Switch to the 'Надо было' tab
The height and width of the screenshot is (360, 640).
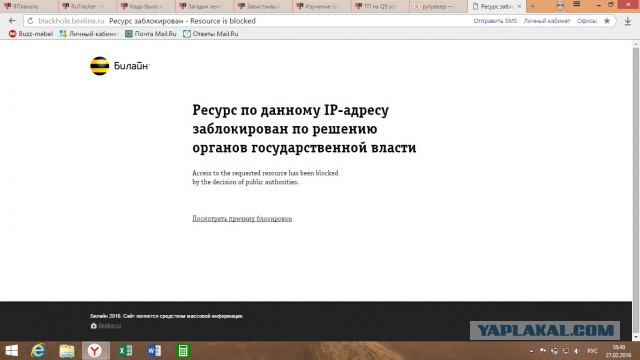pyautogui.click(x=146, y=7)
